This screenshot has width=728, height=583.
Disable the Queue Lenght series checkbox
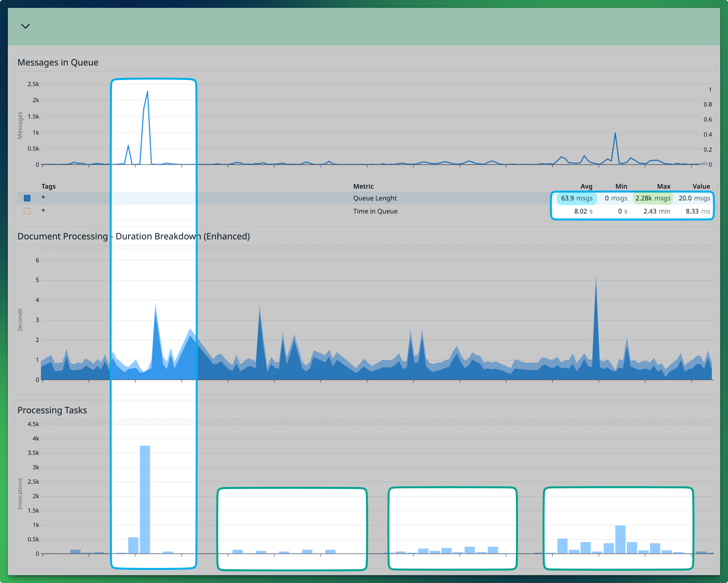pyautogui.click(x=27, y=198)
